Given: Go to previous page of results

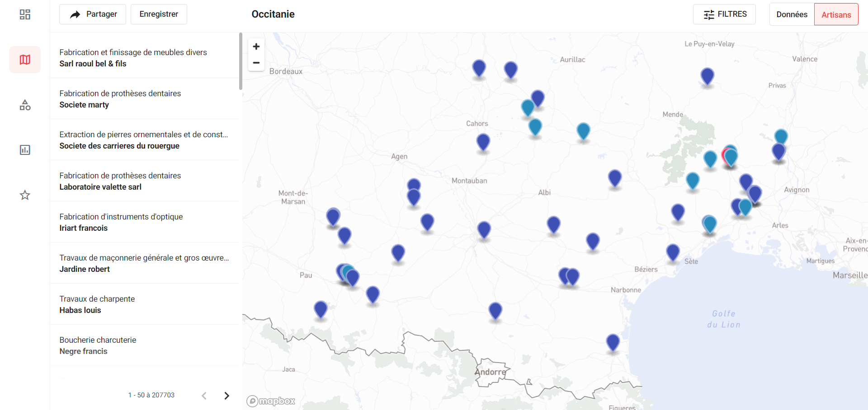Looking at the screenshot, I should 204,396.
